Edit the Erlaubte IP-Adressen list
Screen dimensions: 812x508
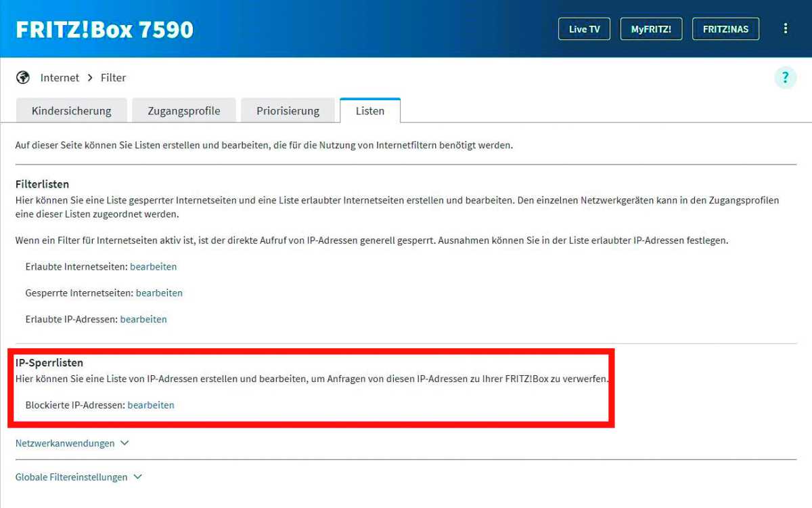coord(143,319)
